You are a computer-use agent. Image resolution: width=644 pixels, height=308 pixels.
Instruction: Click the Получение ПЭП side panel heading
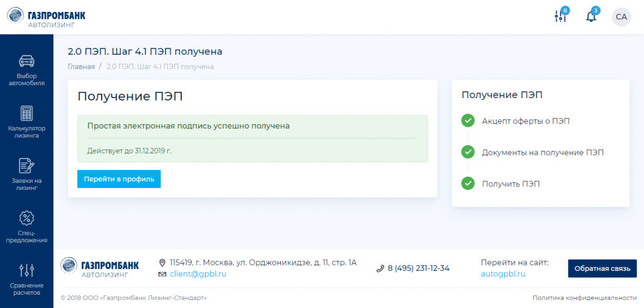point(502,95)
